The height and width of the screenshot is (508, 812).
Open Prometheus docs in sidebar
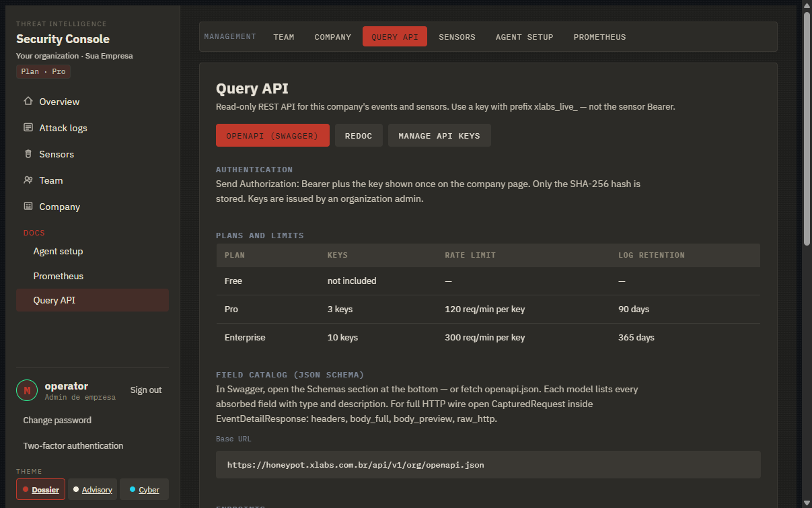coord(92,276)
